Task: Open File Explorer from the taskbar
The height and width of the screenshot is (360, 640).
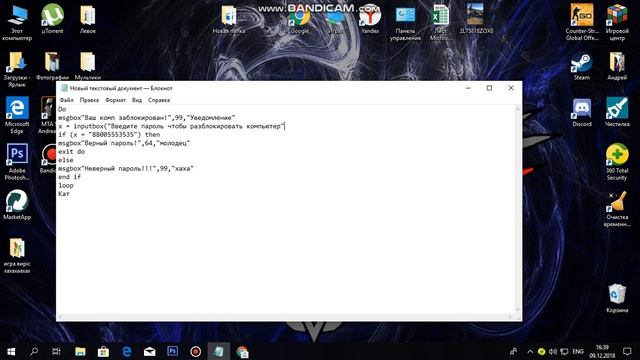Action: pos(80,351)
